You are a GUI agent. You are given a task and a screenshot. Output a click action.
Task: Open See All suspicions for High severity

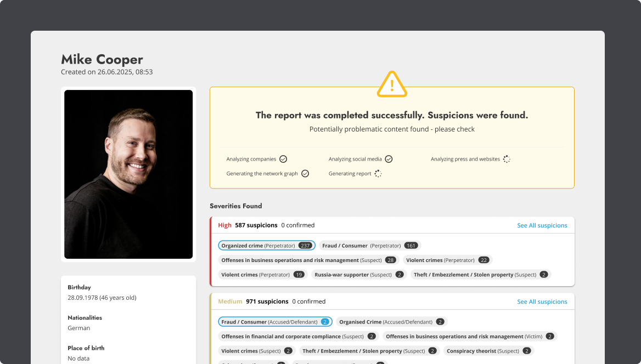pos(542,225)
